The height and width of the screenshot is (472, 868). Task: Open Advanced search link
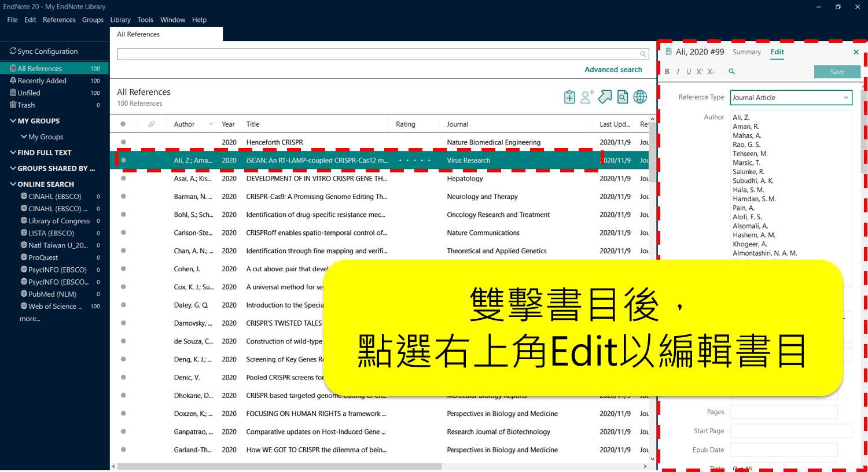[613, 69]
